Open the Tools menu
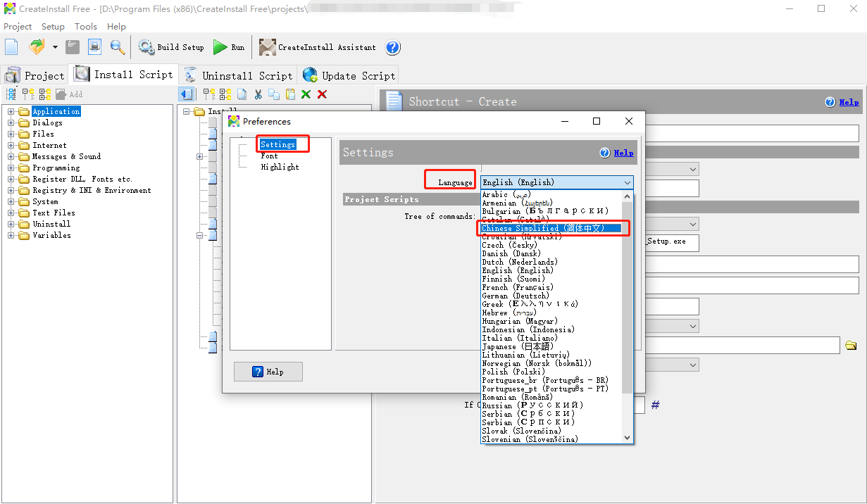Screen dimensions: 867x504 [x=85, y=27]
